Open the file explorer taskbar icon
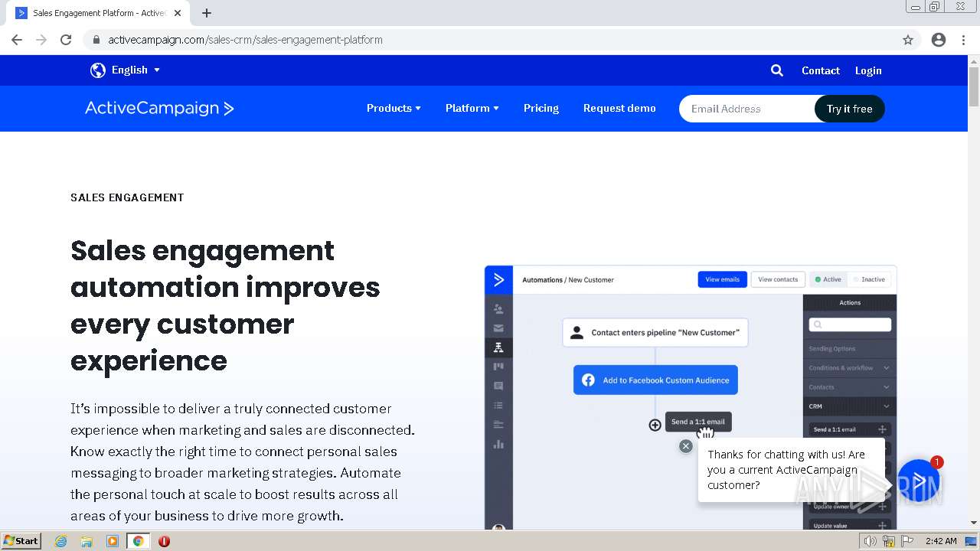Viewport: 980px width, 551px height. coord(87,541)
